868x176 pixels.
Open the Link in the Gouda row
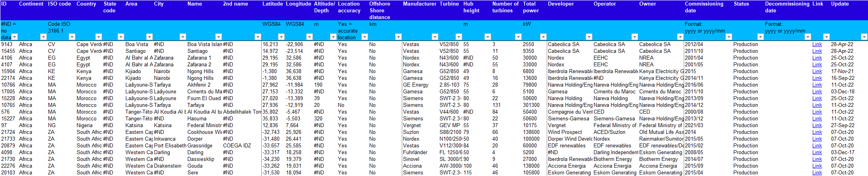click(x=817, y=166)
